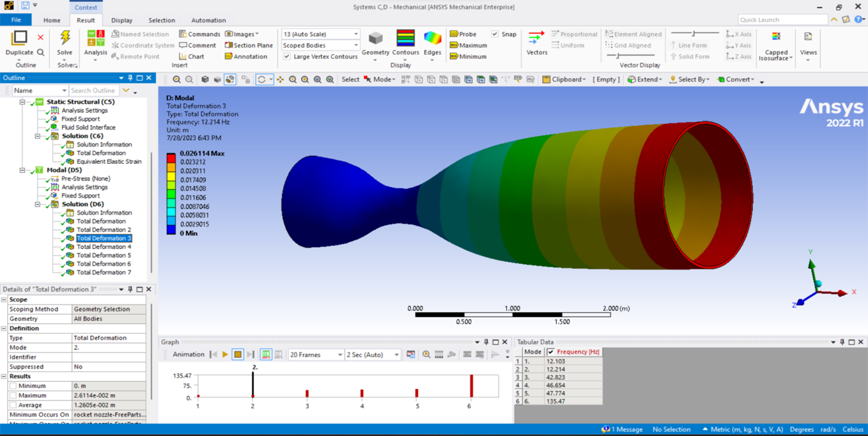Click the Duplicate icon
The image size is (868, 436).
point(19,38)
